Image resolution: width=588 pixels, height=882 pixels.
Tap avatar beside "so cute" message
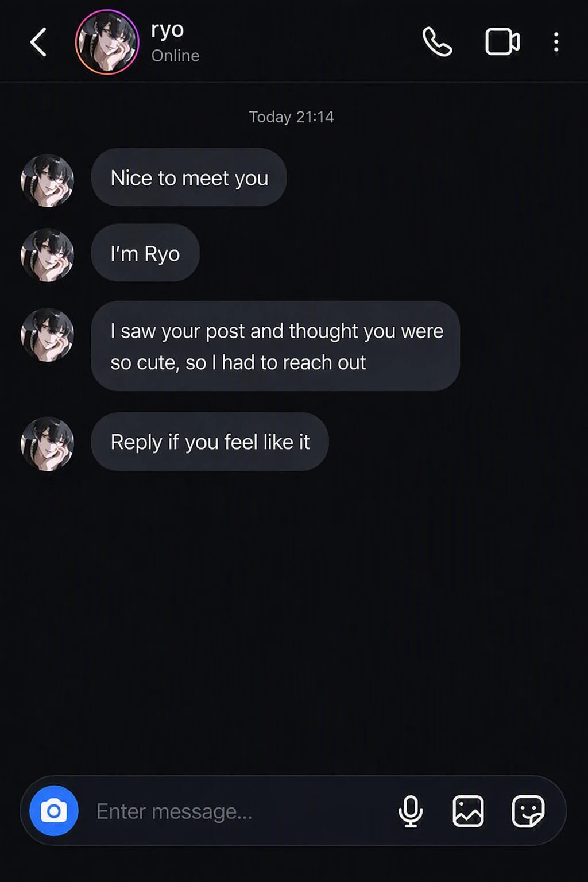[48, 335]
